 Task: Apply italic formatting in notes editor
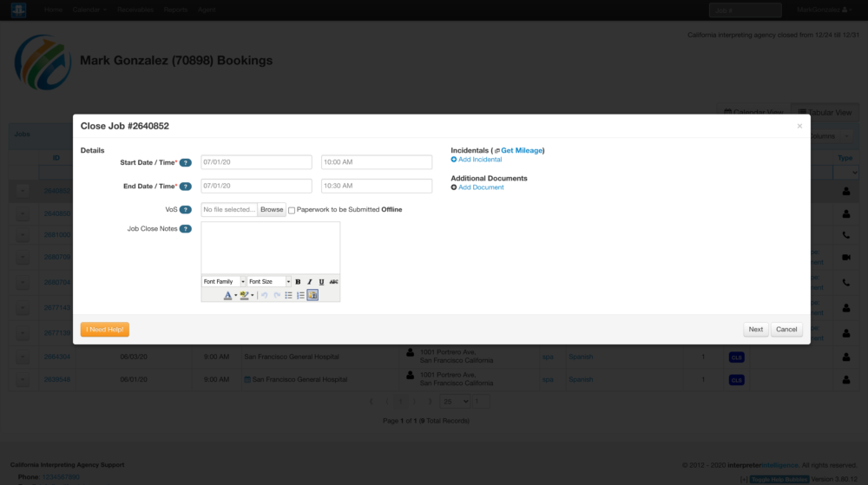(x=310, y=281)
